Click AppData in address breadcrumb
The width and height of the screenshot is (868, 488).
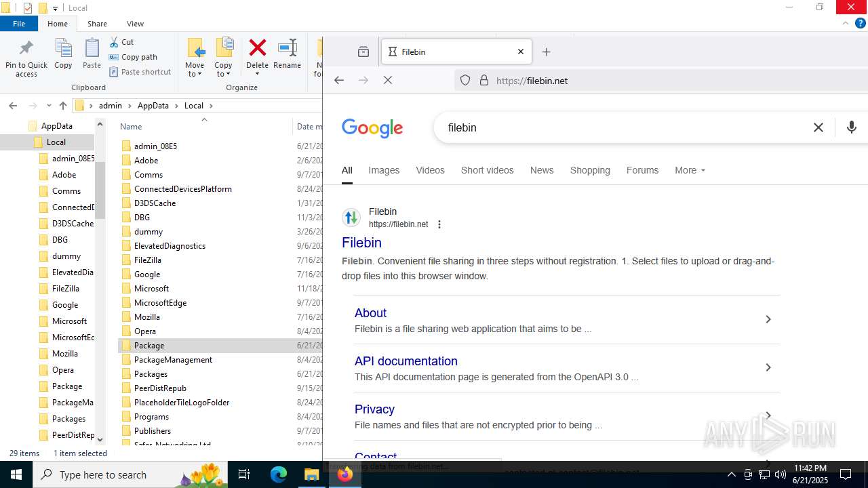pos(153,106)
